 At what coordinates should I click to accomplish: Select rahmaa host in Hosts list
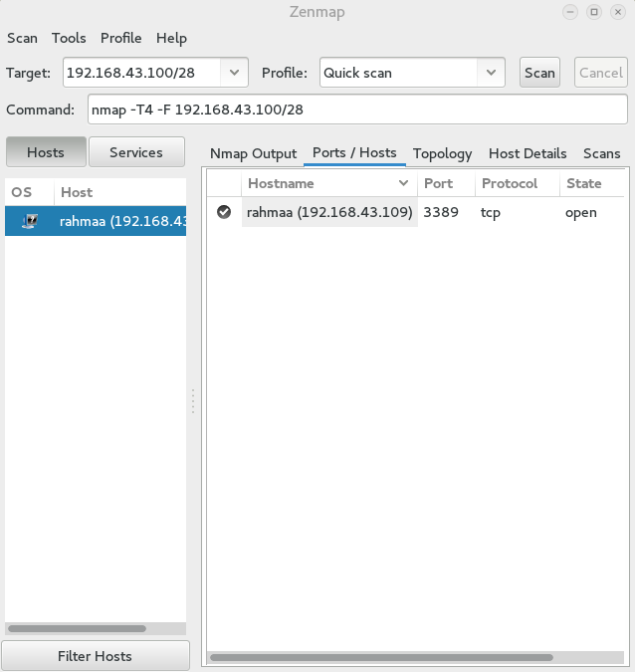coord(96,221)
